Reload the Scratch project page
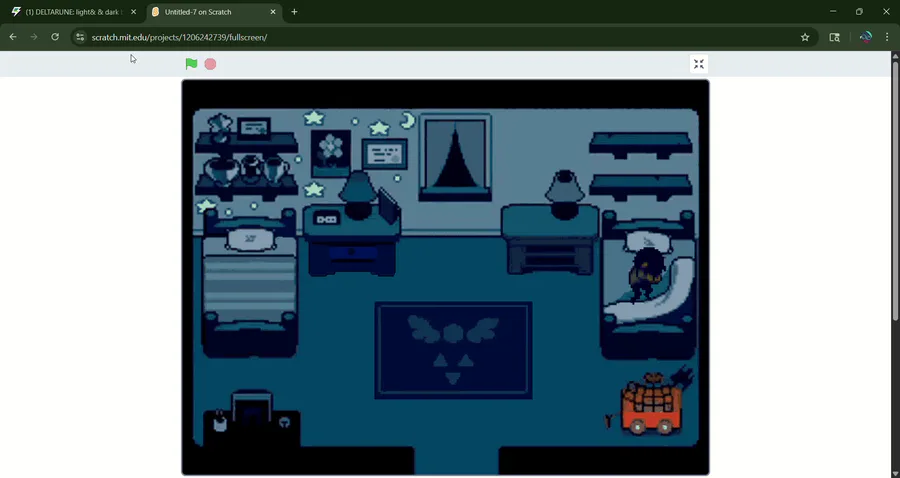Viewport: 900px width, 478px height. pos(55,37)
